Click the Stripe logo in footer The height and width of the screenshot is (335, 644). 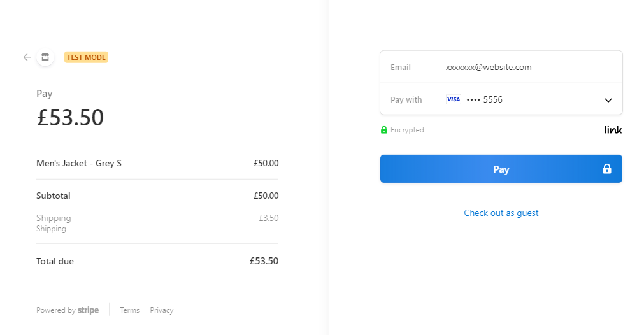coord(89,310)
